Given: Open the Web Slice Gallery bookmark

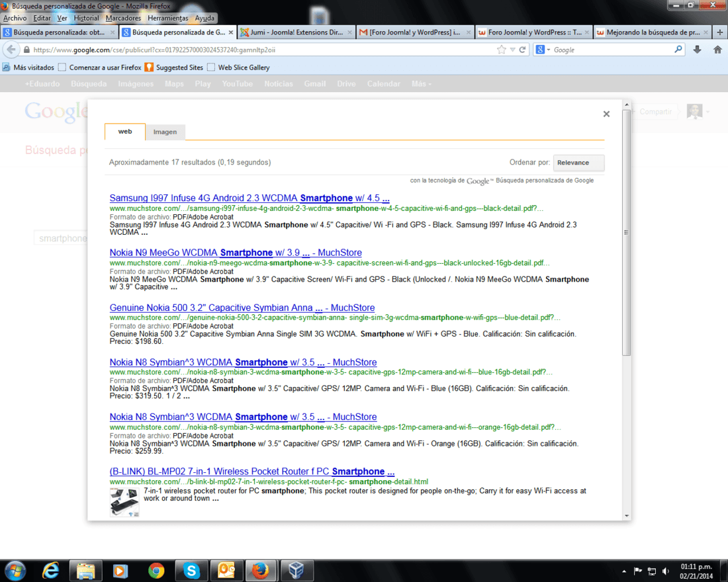Looking at the screenshot, I should tap(238, 67).
